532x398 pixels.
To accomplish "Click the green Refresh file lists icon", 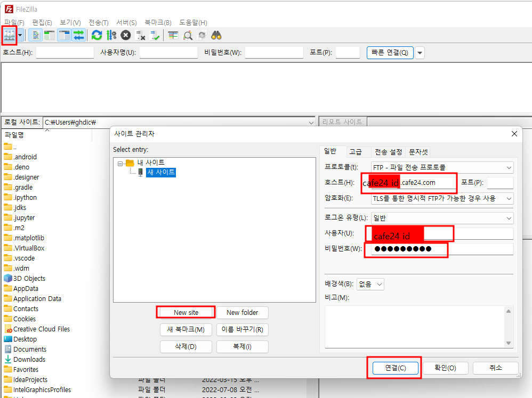I will pyautogui.click(x=96, y=35).
